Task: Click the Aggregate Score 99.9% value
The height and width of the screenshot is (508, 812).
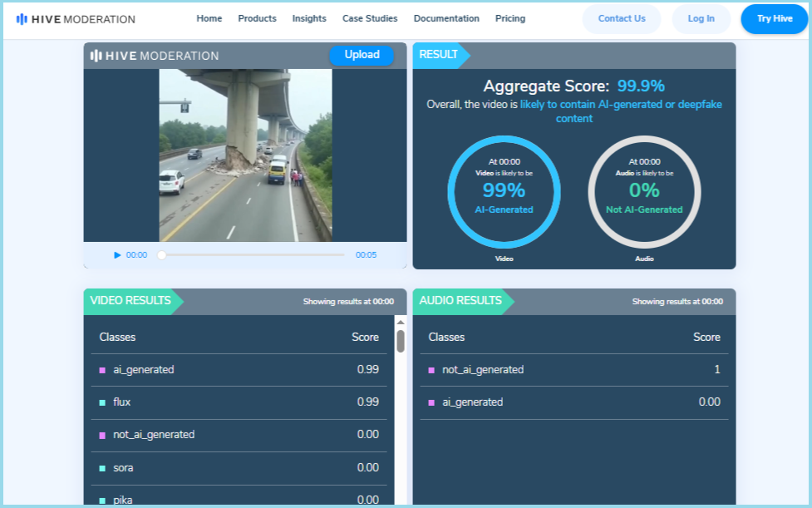Action: click(x=641, y=86)
